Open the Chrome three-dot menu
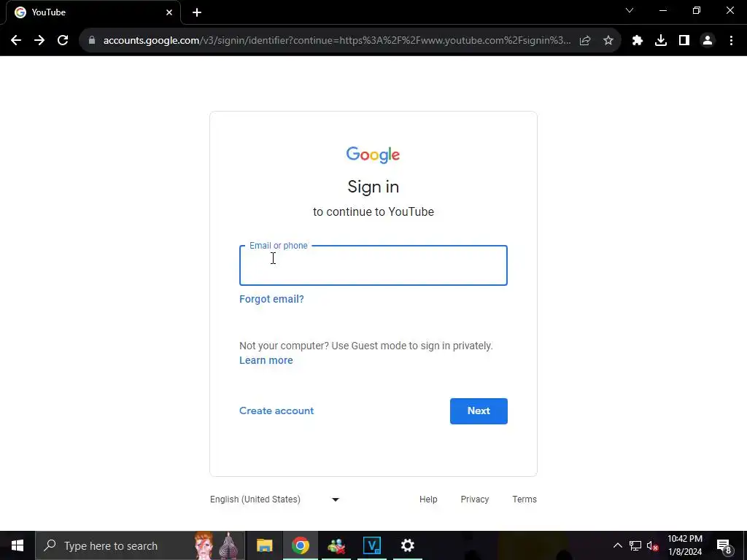 (x=731, y=41)
